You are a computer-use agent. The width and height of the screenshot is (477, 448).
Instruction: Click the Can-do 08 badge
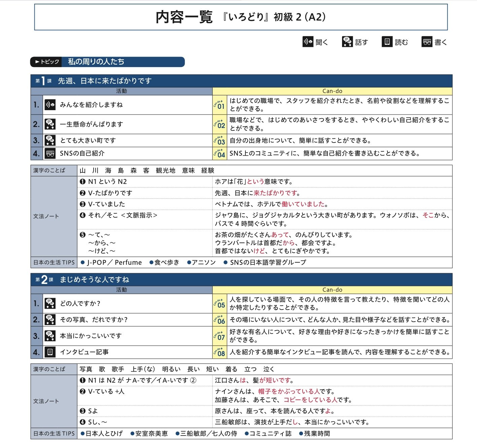(220, 352)
